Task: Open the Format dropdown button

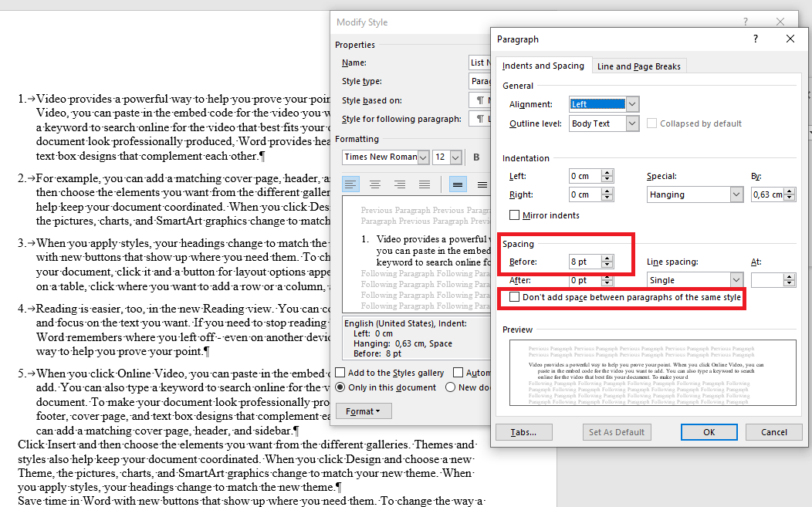Action: point(363,411)
